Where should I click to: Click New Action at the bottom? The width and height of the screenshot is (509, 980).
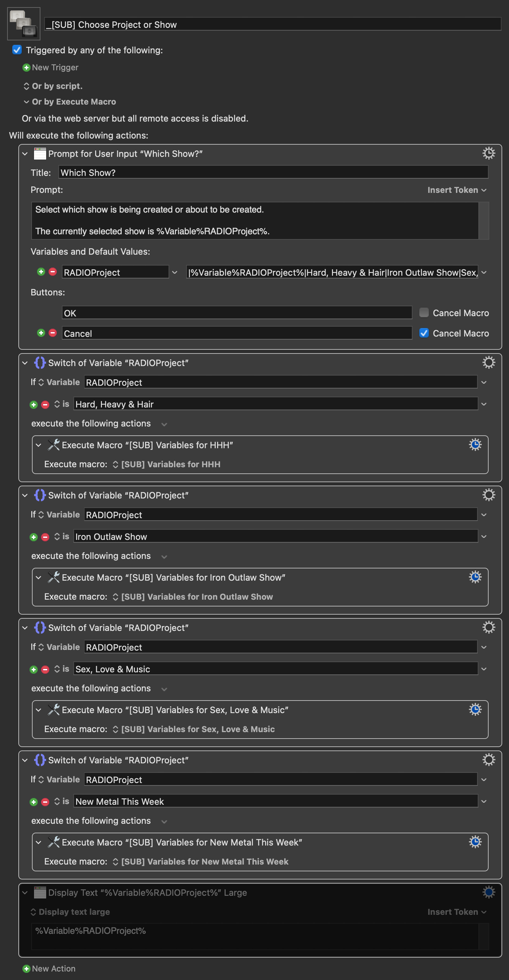point(49,968)
